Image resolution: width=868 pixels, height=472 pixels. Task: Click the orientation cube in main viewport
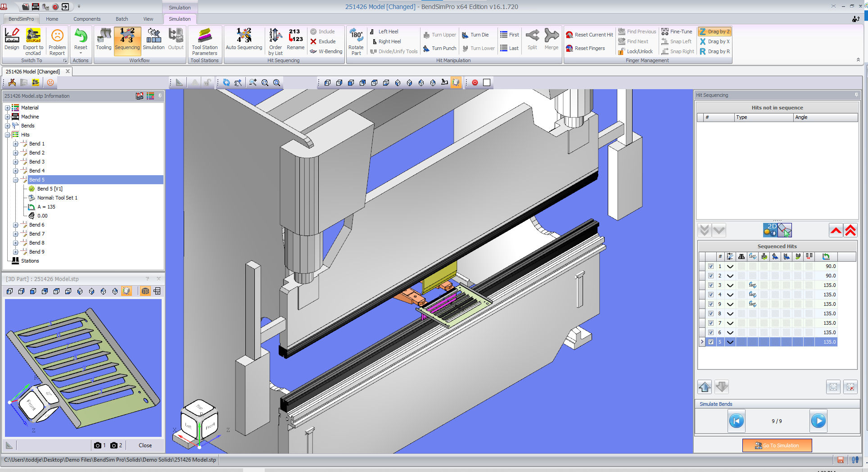click(x=200, y=420)
